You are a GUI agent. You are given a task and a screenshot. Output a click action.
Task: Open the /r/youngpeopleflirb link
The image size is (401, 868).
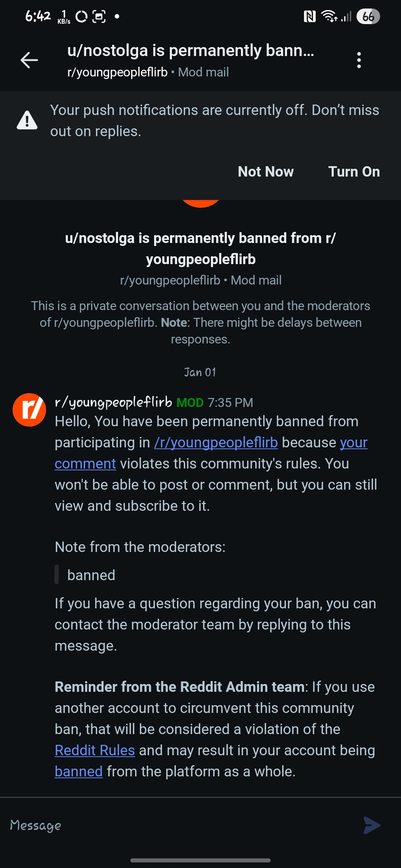[x=216, y=443]
